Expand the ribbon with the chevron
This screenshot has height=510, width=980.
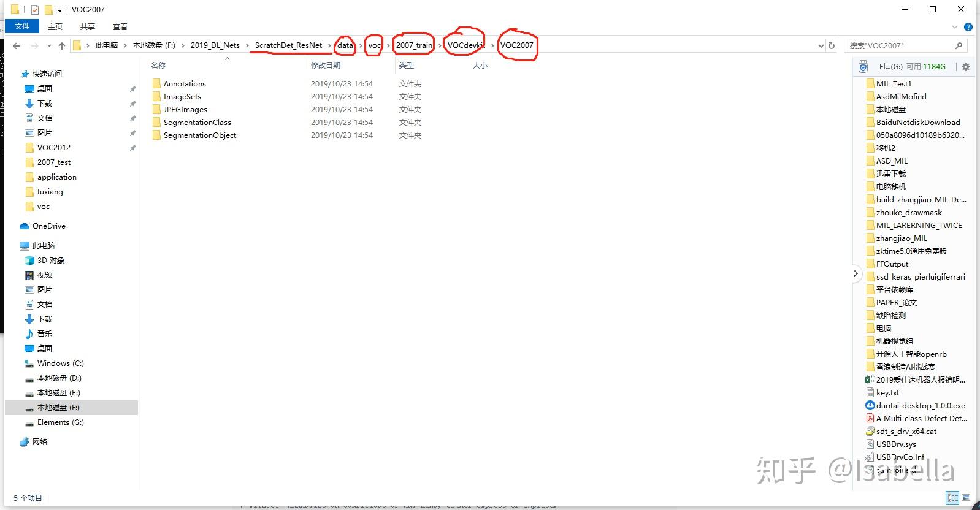pyautogui.click(x=954, y=27)
